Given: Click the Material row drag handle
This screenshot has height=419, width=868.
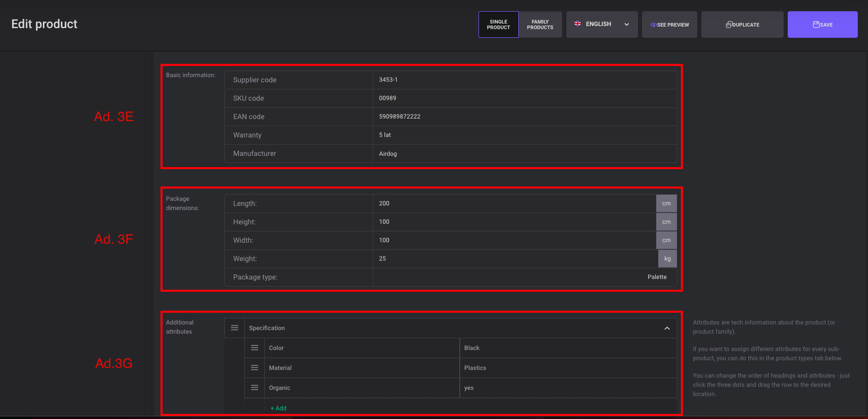Looking at the screenshot, I should tap(255, 368).
